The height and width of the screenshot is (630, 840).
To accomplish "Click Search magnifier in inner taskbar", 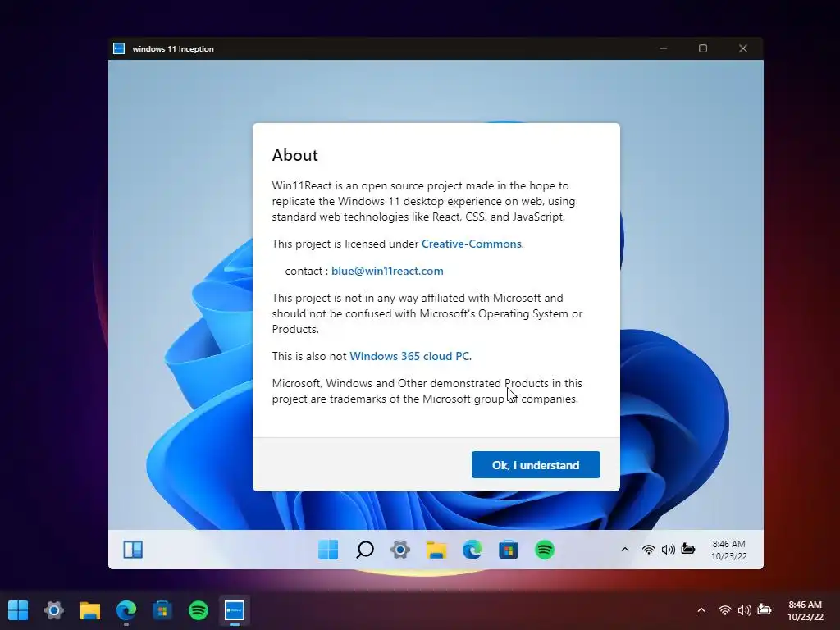I will (364, 550).
